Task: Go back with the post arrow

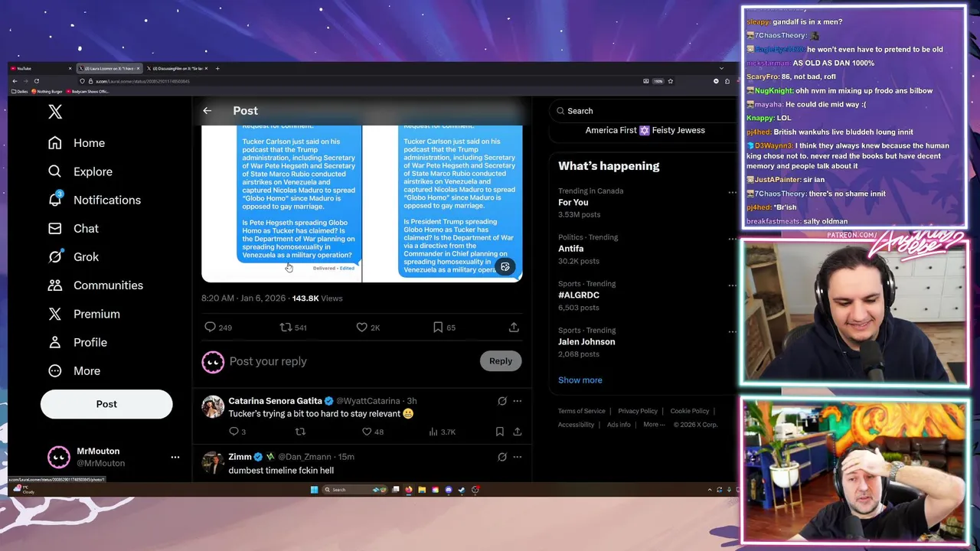Action: [207, 111]
